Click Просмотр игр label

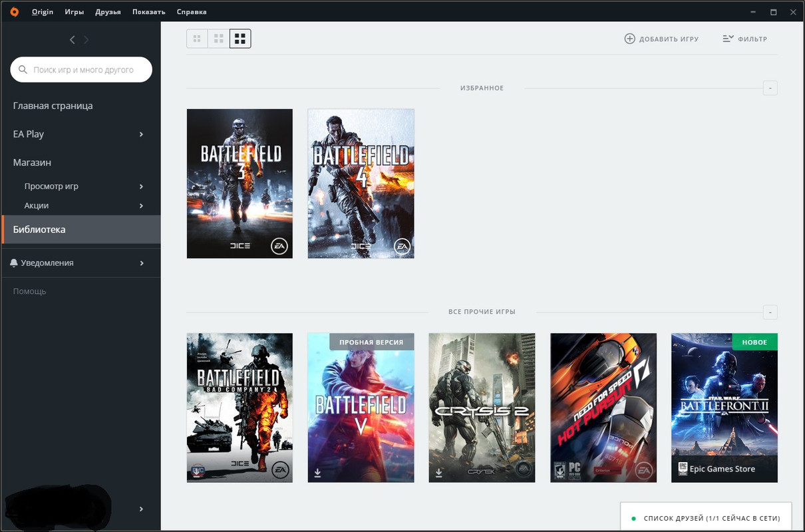coord(51,186)
